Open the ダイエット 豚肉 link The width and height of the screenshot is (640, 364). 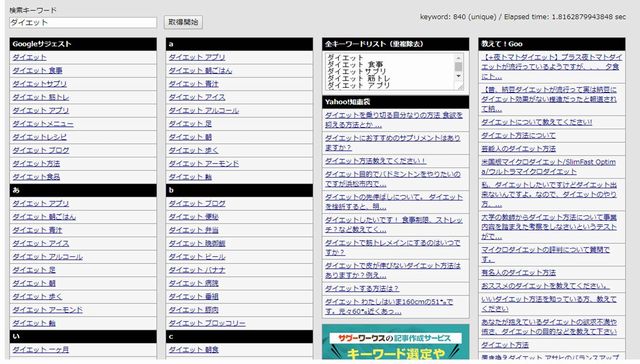[x=193, y=310]
